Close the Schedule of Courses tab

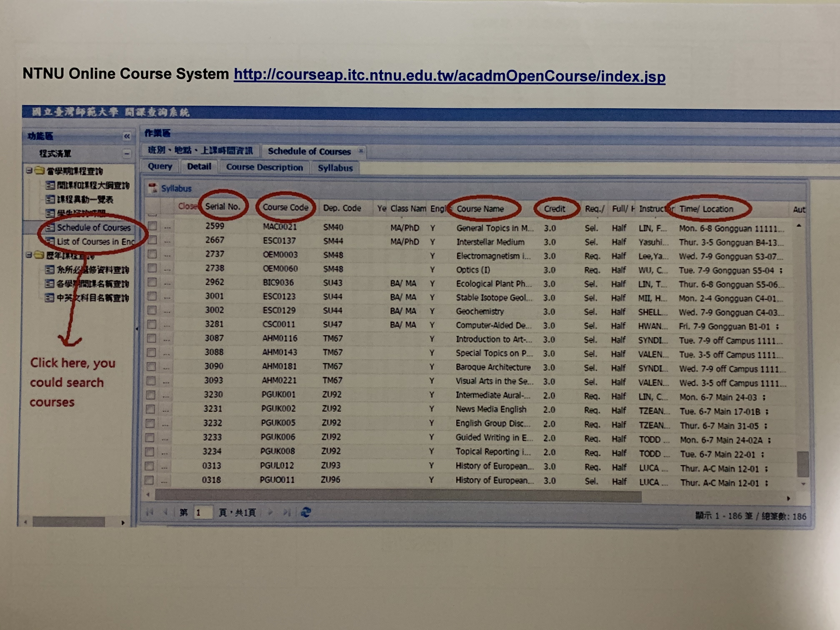(x=361, y=151)
